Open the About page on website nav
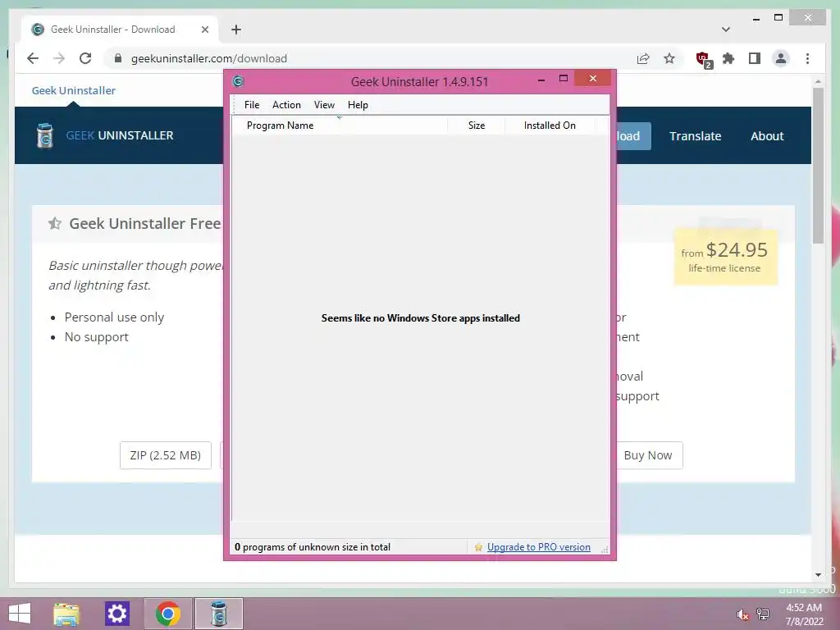 [767, 136]
